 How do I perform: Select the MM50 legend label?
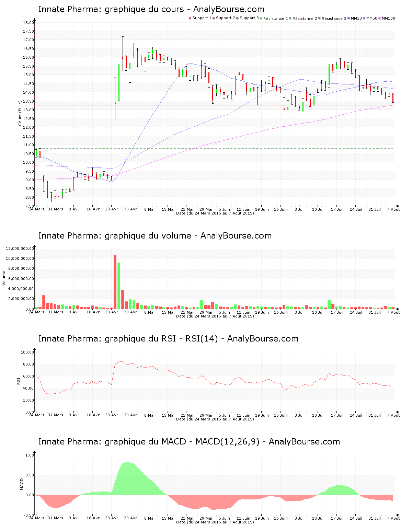coord(372,18)
